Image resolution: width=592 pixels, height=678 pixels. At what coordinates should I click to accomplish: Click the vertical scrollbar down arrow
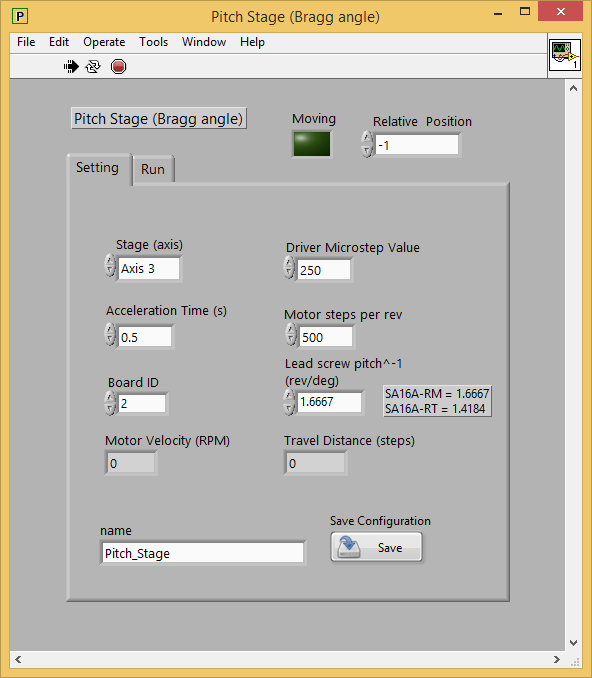(x=573, y=643)
